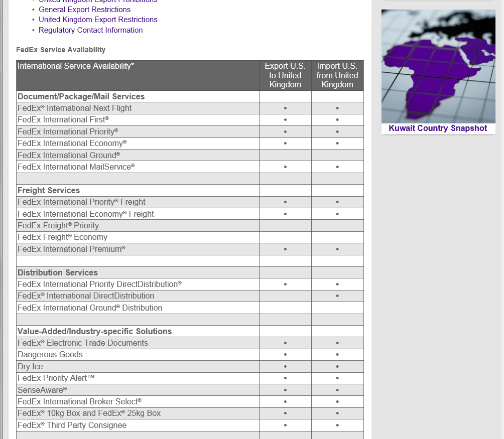The width and height of the screenshot is (504, 439).
Task: Click Import bullet for International Premium
Action: [337, 249]
